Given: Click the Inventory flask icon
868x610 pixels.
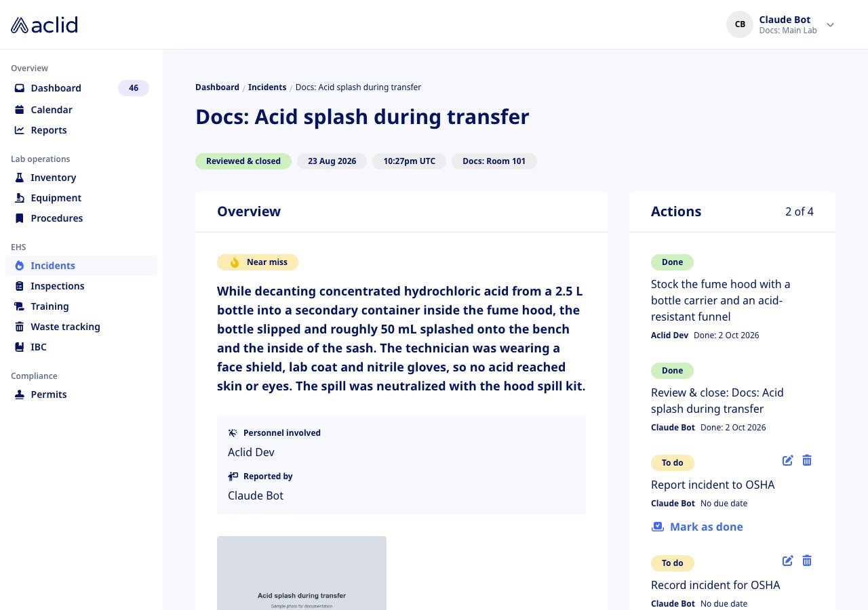Looking at the screenshot, I should [20, 178].
